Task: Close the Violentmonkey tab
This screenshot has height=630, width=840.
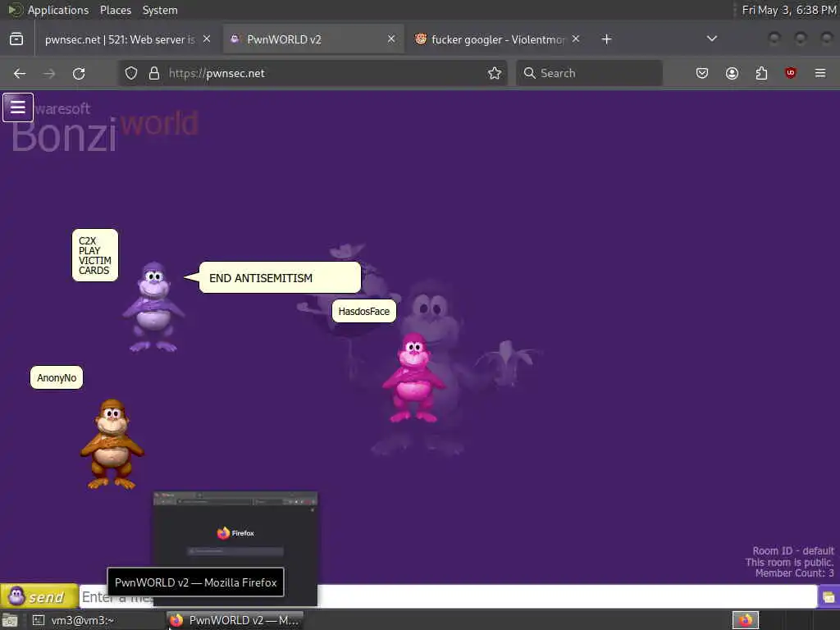Action: [x=575, y=39]
